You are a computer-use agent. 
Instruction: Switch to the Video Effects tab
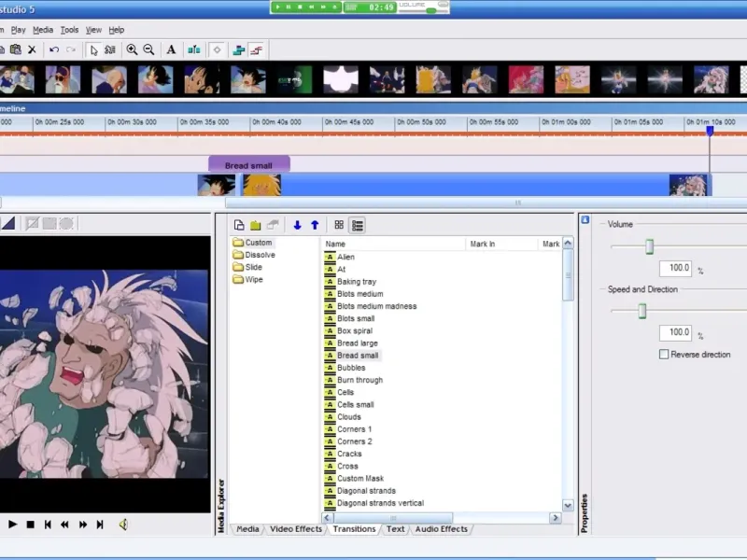point(295,529)
